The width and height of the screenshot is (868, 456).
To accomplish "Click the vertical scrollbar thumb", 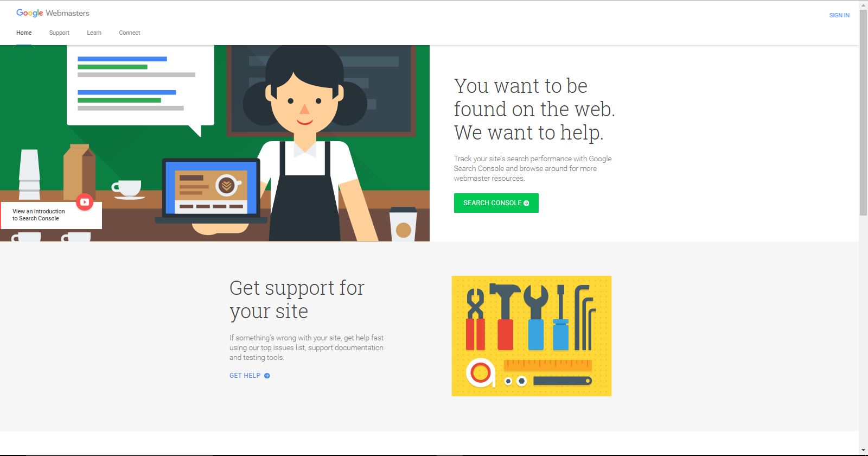I will coord(863,112).
